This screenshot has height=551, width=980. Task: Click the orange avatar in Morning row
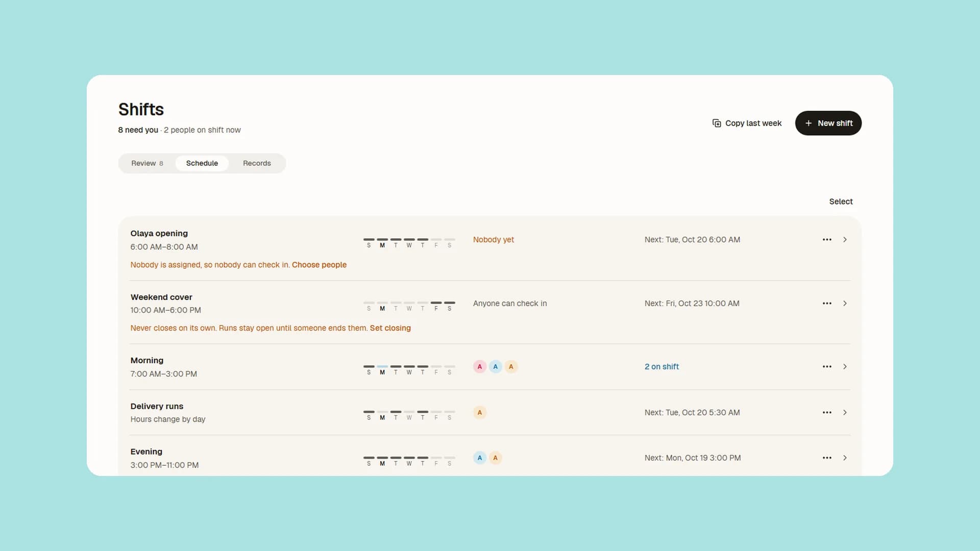point(511,367)
